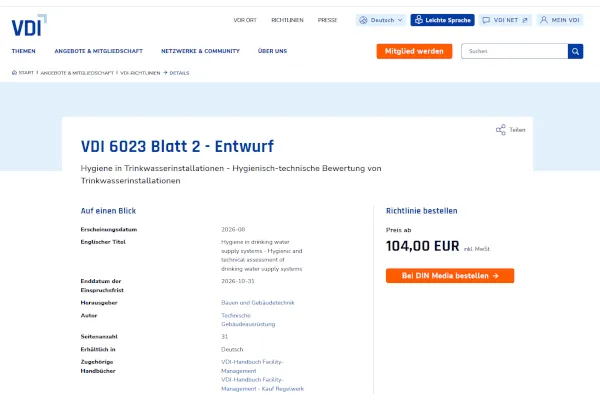600x400 pixels.
Task: Open Technische Gebäudeausrüstung author link
Action: 248,320
